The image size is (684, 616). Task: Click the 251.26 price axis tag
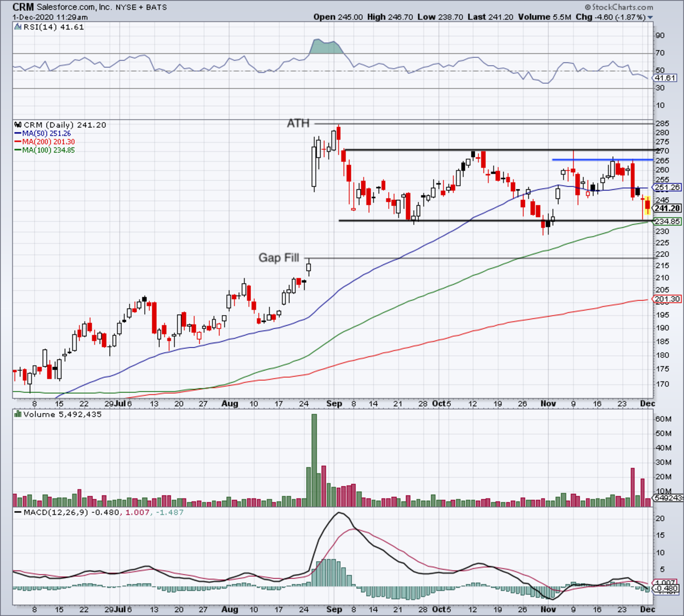[x=667, y=187]
